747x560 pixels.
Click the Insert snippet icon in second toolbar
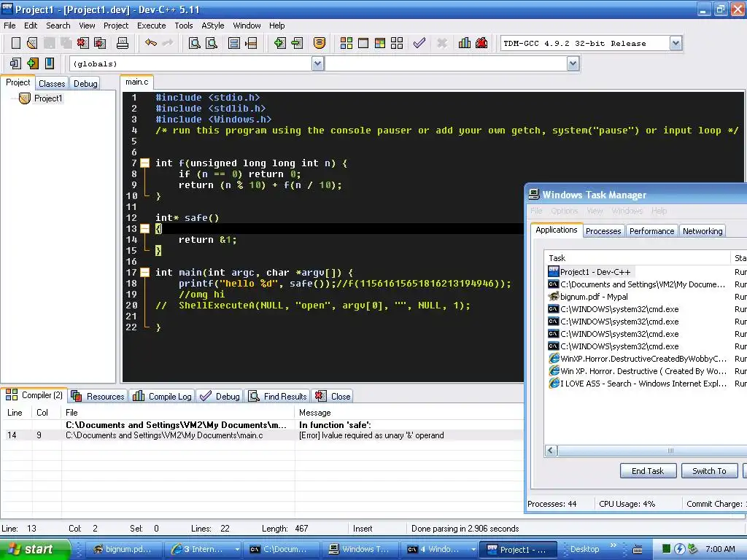pos(15,63)
